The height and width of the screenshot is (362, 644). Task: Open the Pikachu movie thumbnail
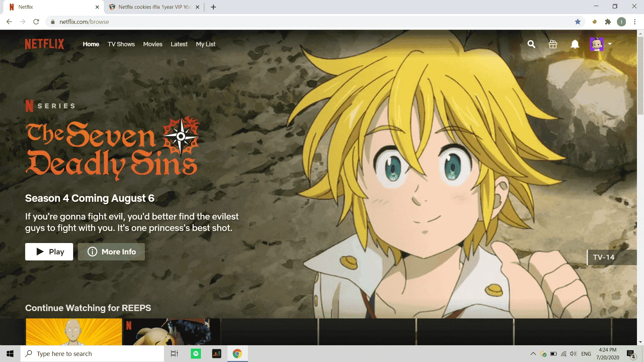(x=172, y=332)
